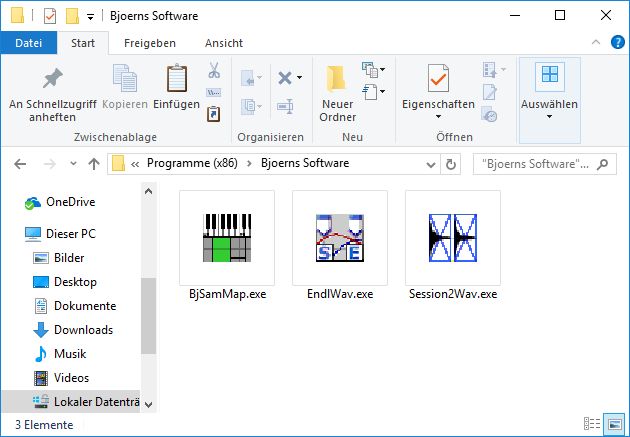This screenshot has height=437, width=630.
Task: Expand the Eigenschaften dropdown arrow
Action: [x=438, y=117]
